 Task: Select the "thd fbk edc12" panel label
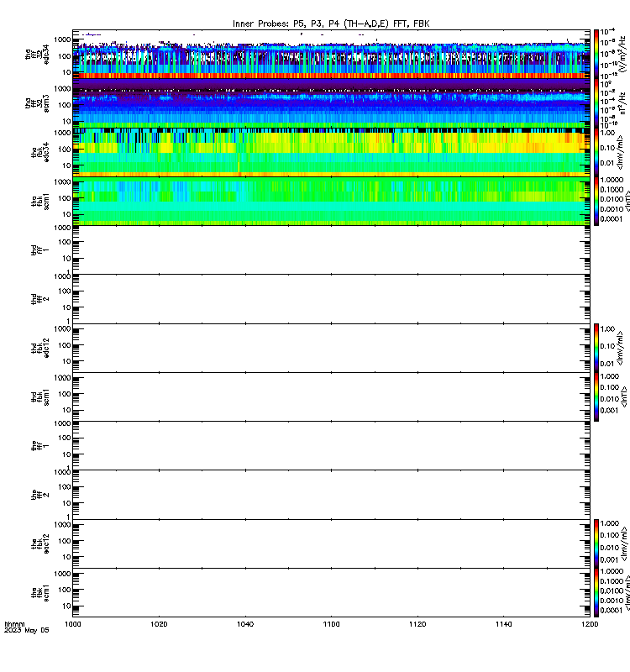[40, 348]
